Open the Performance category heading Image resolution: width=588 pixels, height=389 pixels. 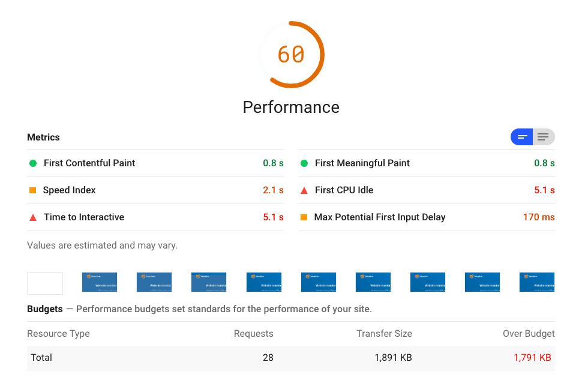(x=291, y=107)
